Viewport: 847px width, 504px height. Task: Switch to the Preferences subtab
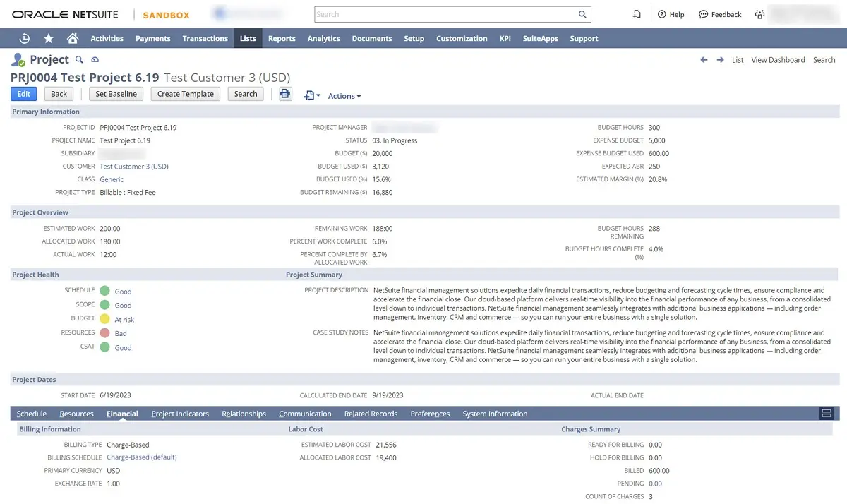click(430, 414)
